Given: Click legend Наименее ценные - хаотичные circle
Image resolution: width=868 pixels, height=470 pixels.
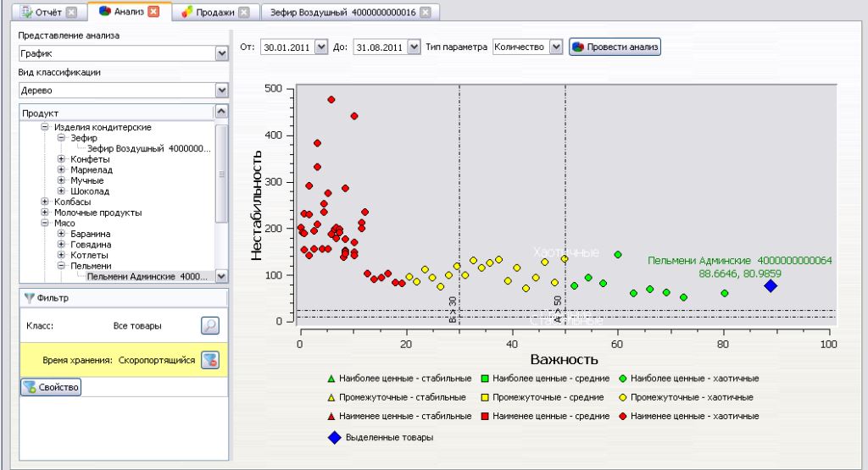Looking at the screenshot, I should click(x=622, y=417).
